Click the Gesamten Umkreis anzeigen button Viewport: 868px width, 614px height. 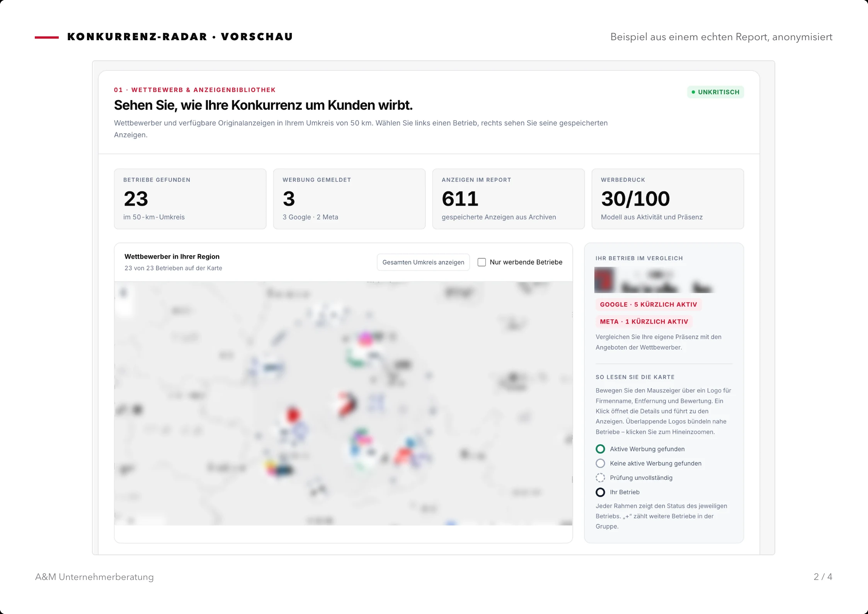point(423,262)
